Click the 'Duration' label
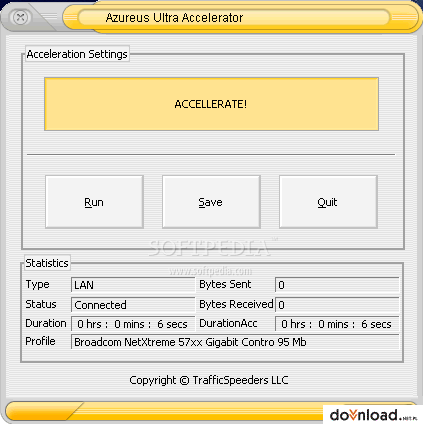This screenshot has height=424, width=423. [x=46, y=323]
